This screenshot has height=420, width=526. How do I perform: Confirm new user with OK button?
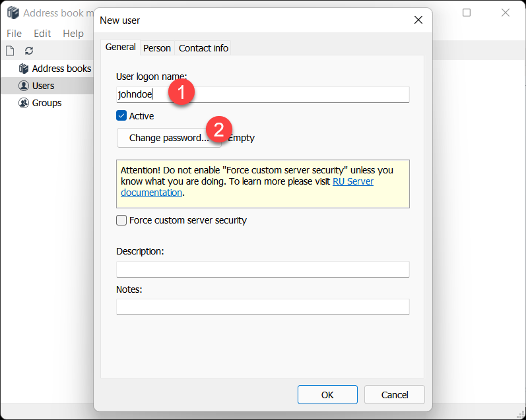327,395
